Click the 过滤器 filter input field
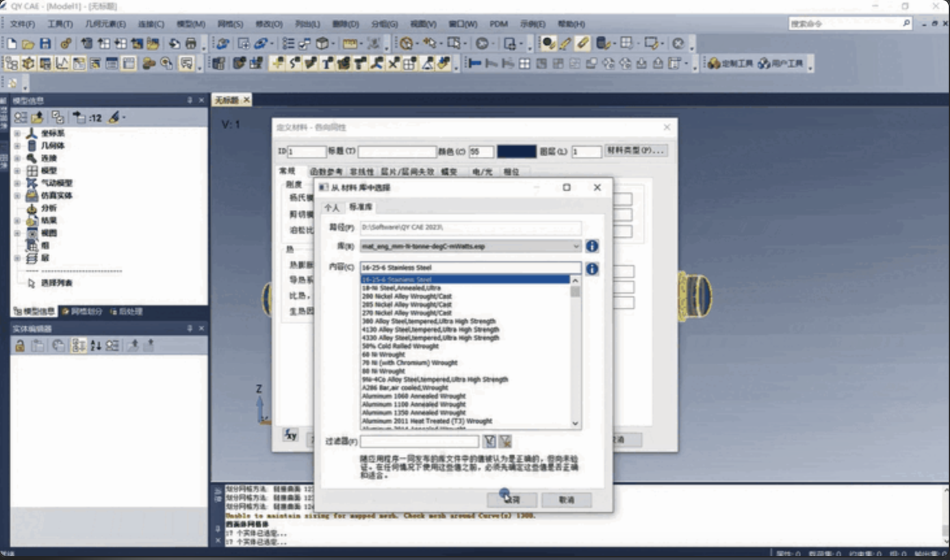 (x=420, y=442)
